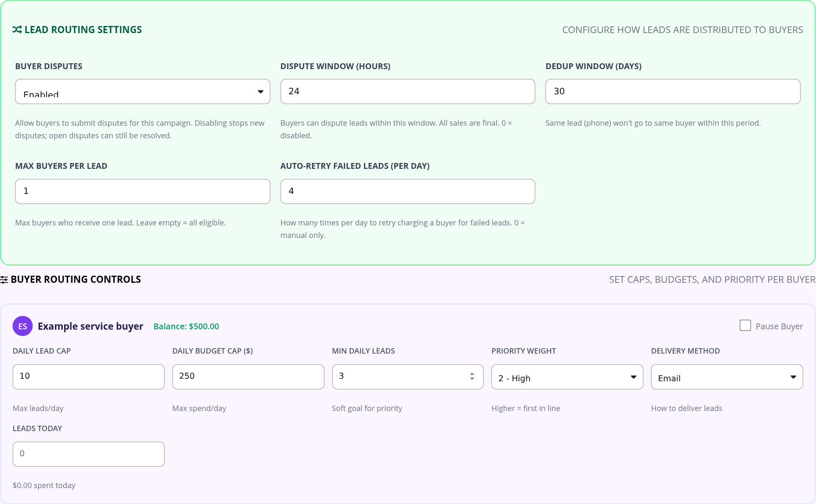Focus the Dispute Window hours field
The image size is (816, 504).
coord(408,91)
